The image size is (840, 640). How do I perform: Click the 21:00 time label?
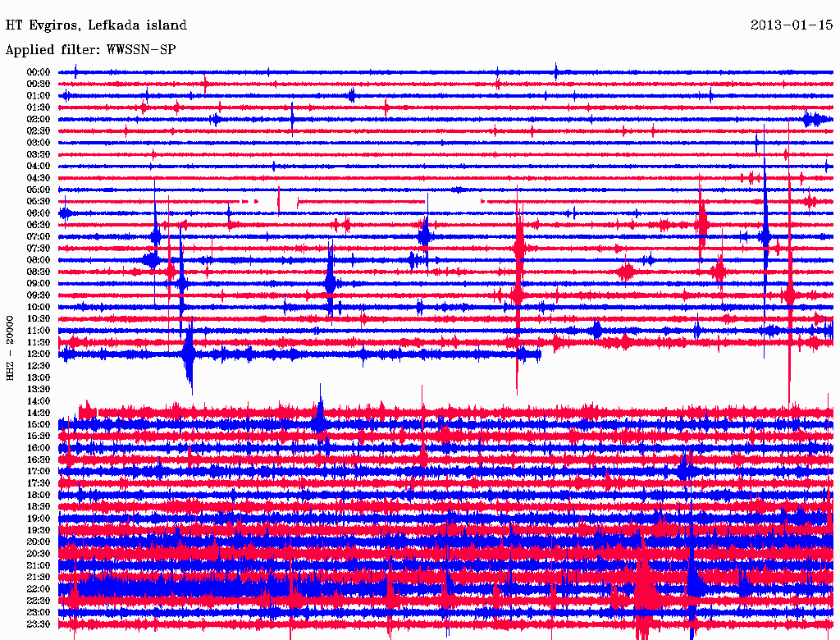click(x=39, y=565)
